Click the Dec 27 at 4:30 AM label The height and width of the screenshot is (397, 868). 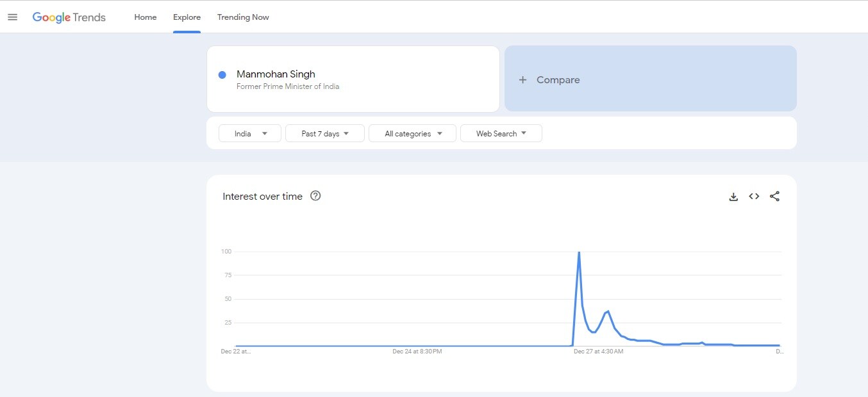[598, 351]
